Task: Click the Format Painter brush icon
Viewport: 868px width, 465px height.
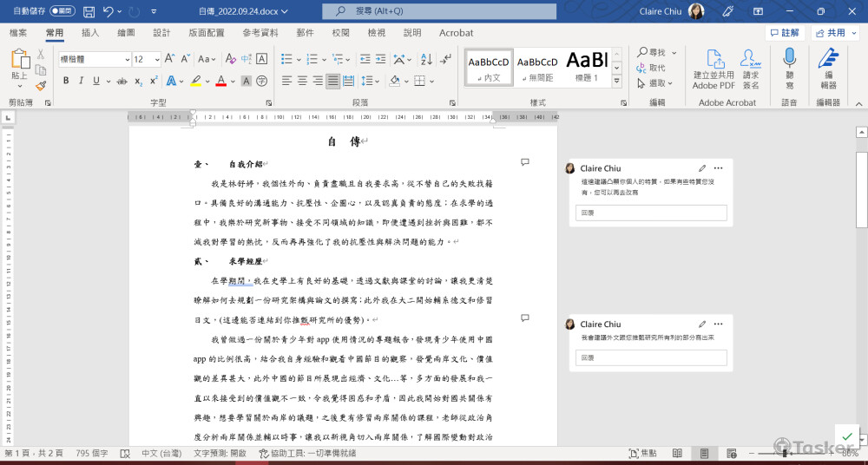Action: pyautogui.click(x=41, y=85)
